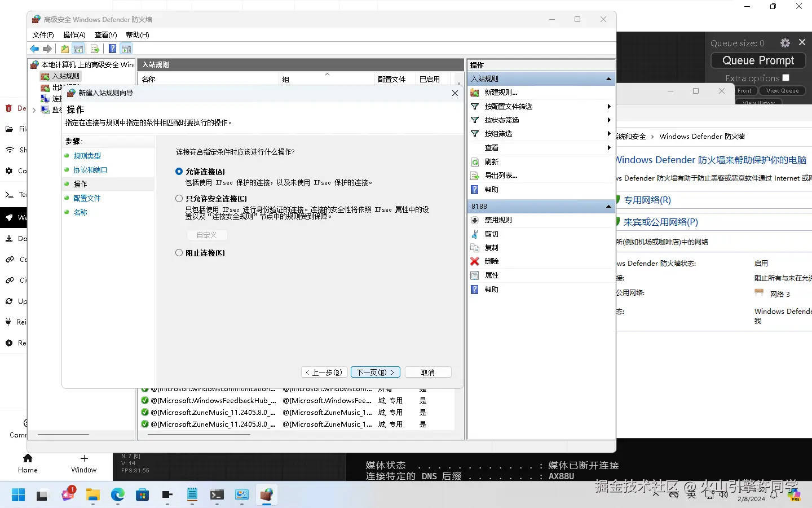This screenshot has width=812, height=508.
Task: Open 专用网络(R) link in Defender window
Action: [x=647, y=200]
